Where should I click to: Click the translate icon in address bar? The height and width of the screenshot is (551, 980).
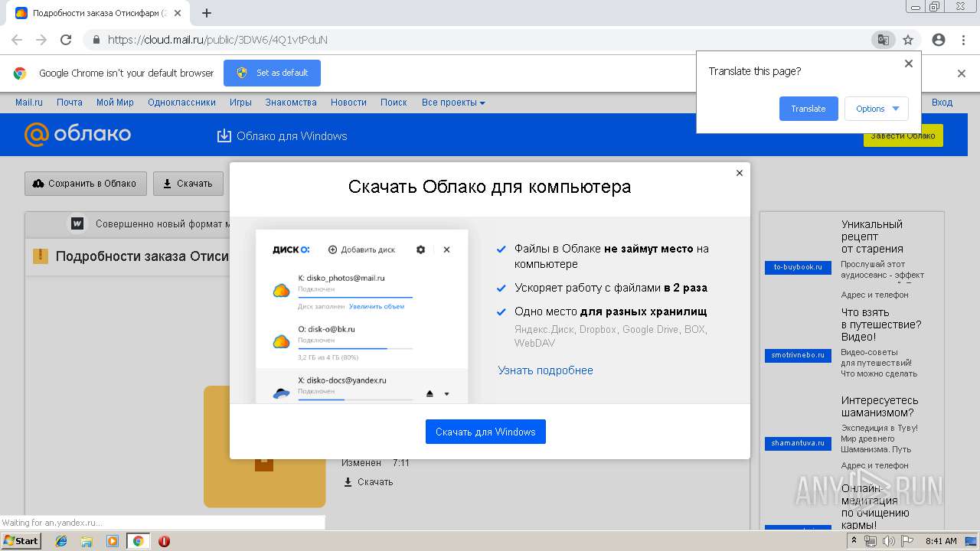[x=883, y=40]
